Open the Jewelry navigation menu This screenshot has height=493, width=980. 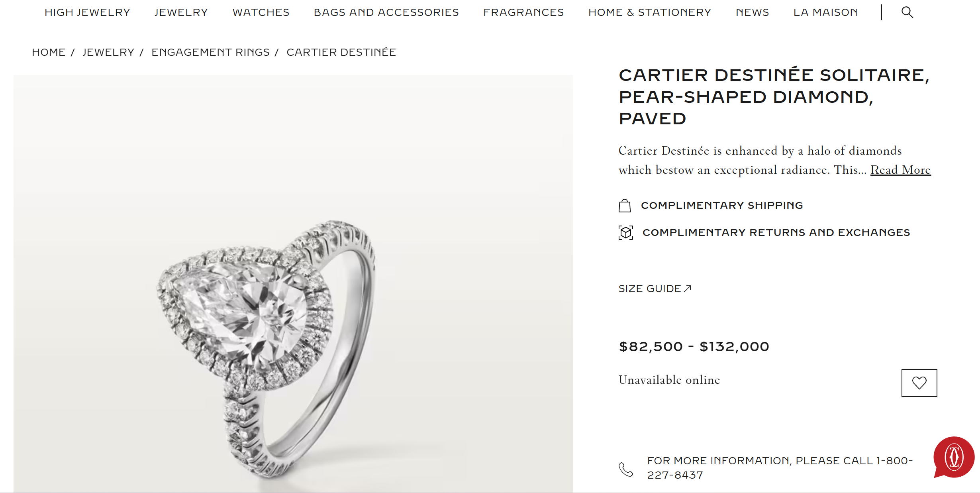pos(181,12)
